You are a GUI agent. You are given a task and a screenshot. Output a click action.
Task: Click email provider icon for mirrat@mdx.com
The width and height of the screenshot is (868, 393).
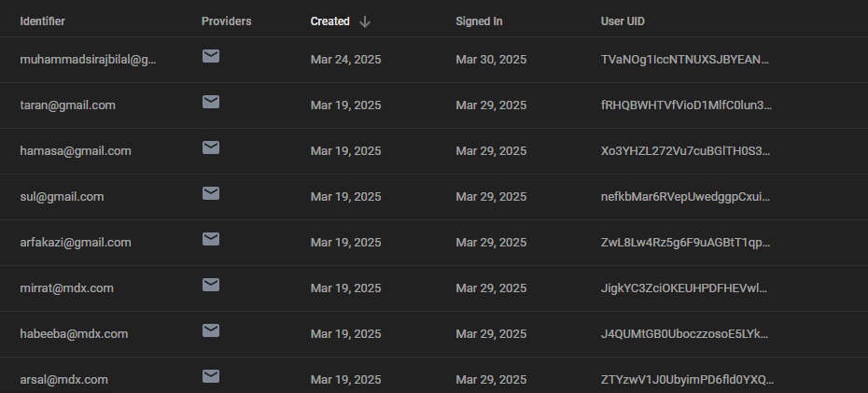[211, 285]
